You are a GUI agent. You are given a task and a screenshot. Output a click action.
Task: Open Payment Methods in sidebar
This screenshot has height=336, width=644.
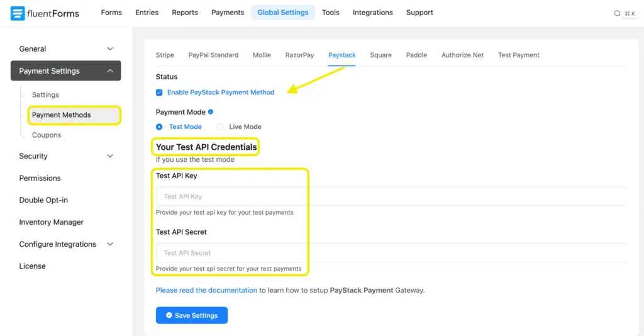(74, 115)
